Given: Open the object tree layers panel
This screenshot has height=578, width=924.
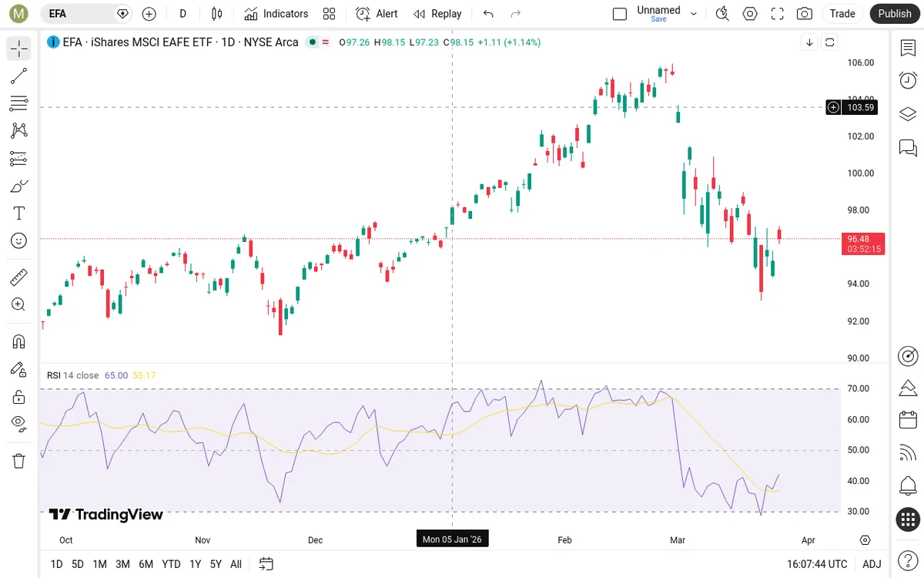Looking at the screenshot, I should pyautogui.click(x=908, y=114).
